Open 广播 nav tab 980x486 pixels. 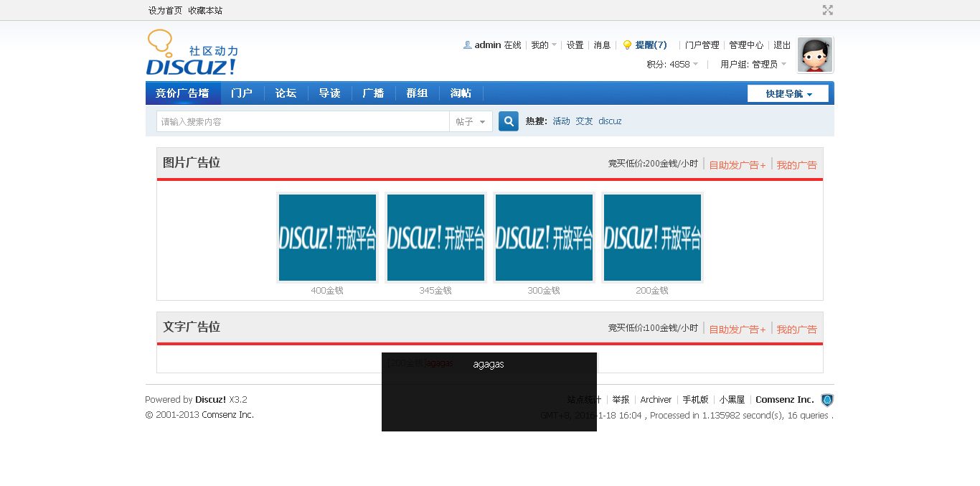point(373,93)
